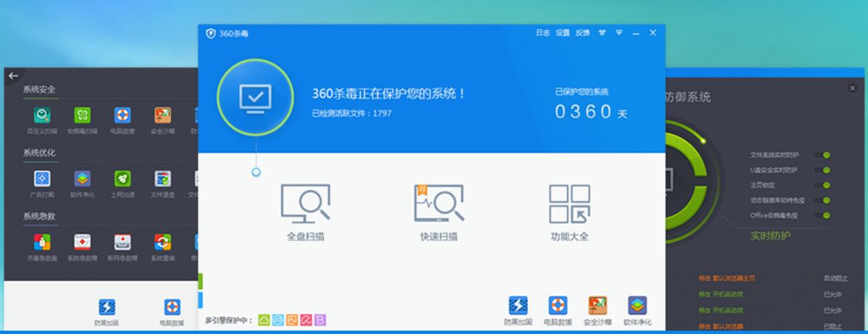Image resolution: width=868 pixels, height=334 pixels.
Task: Open 宏病毒扫描 in the left tools window
Action: coord(82,120)
